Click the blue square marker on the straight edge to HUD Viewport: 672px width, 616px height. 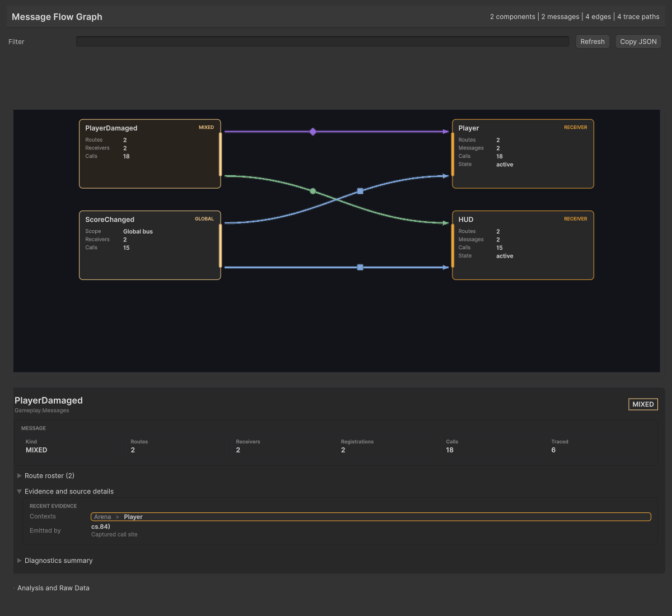pos(360,267)
